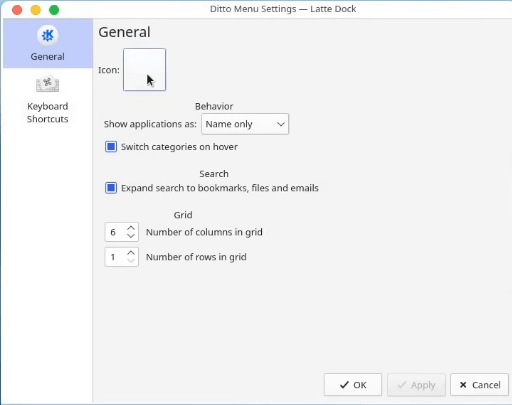Open the Keyboard Shortcuts icon in sidebar
This screenshot has width=512, height=405.
(x=48, y=84)
